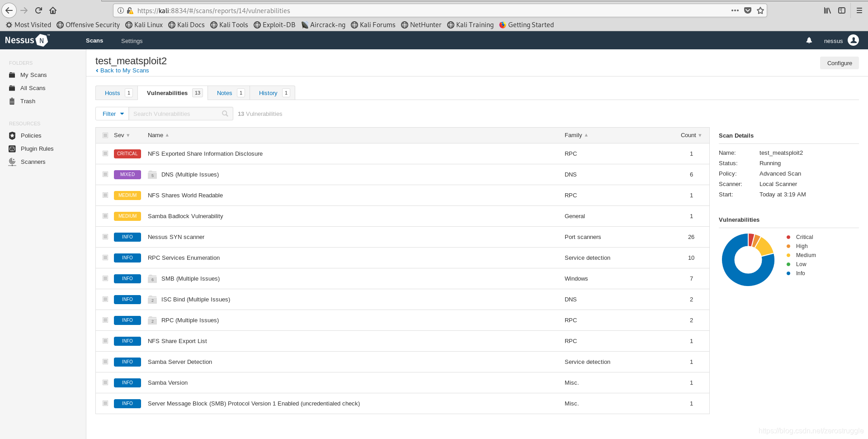Screen dimensions: 868x439
Task: Open the Getting Started bookmark
Action: [526, 25]
